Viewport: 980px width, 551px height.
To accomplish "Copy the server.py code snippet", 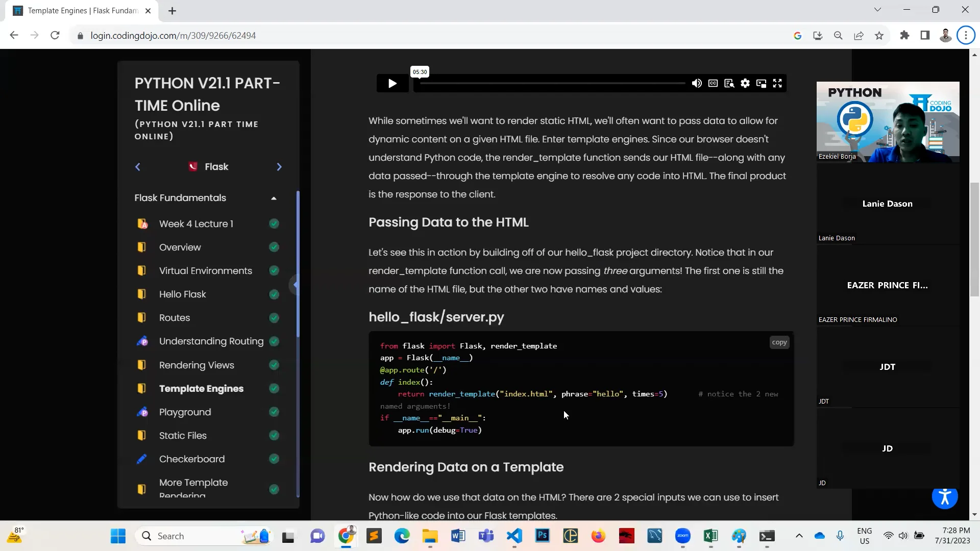I will (779, 342).
